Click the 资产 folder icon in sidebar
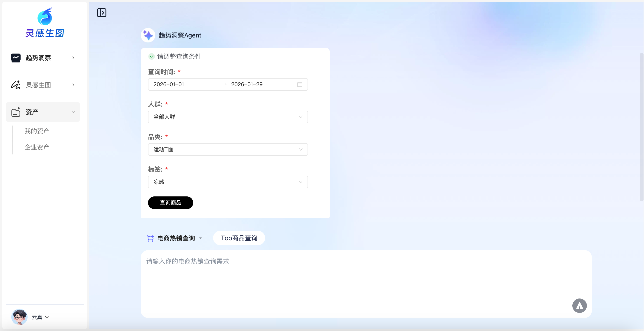This screenshot has height=331, width=644. 16,112
